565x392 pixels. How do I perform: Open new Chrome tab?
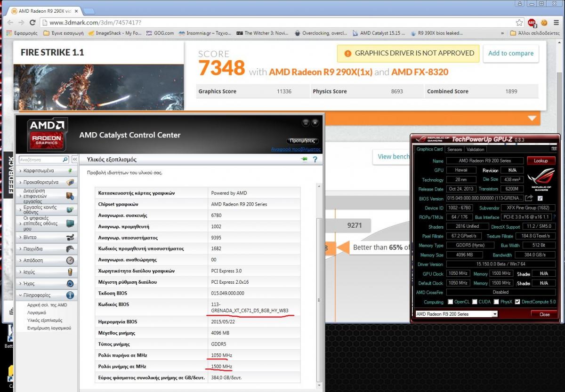[x=89, y=10]
